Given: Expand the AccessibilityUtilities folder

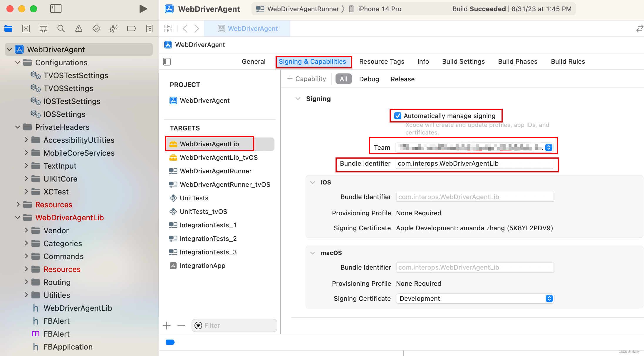Looking at the screenshot, I should [x=26, y=140].
